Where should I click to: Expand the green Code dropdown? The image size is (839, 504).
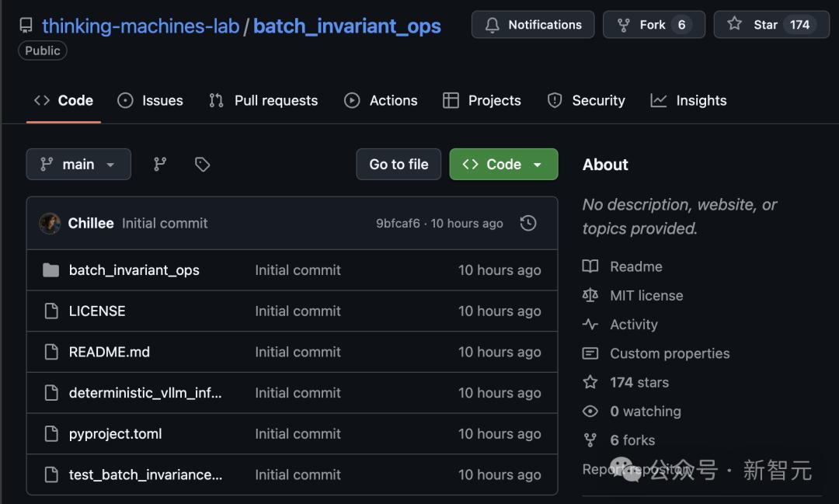pos(503,164)
